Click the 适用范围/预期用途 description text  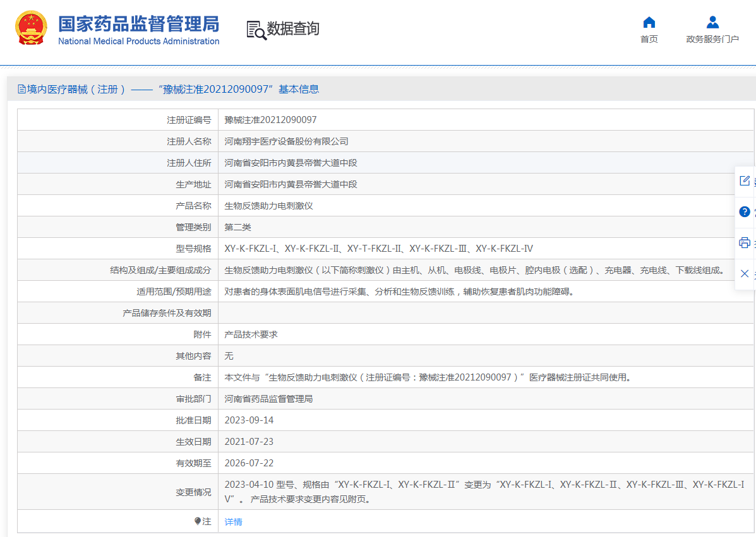(x=400, y=292)
